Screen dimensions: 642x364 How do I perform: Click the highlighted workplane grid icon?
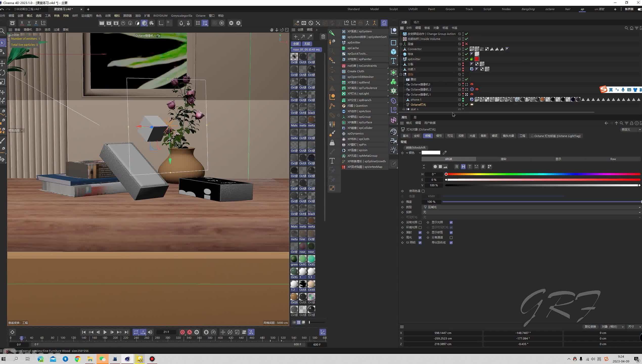click(x=205, y=23)
